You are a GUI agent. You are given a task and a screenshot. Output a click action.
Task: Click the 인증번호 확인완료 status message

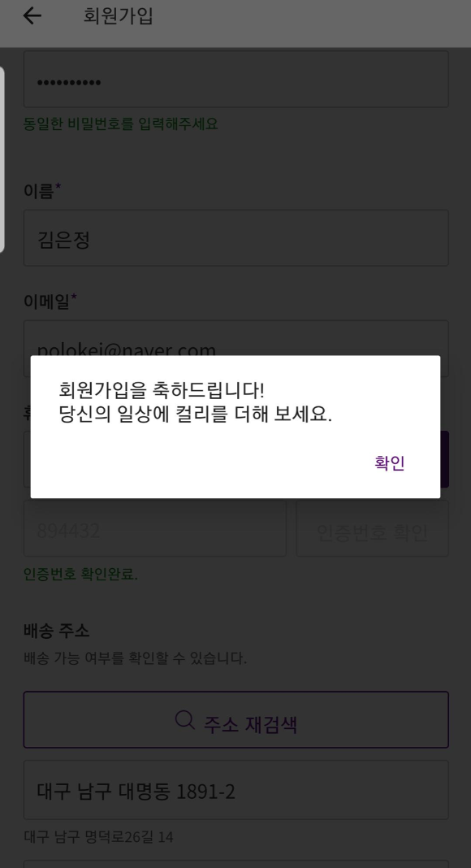coord(80,575)
